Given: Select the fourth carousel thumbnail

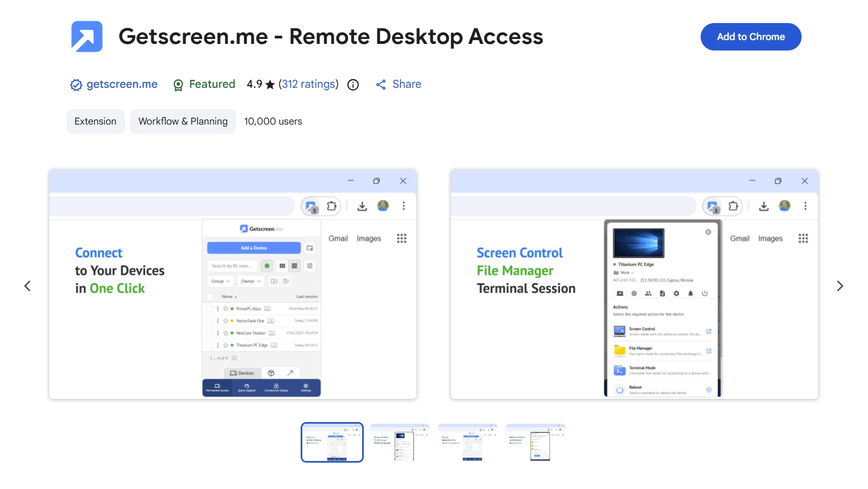Looking at the screenshot, I should point(535,442).
